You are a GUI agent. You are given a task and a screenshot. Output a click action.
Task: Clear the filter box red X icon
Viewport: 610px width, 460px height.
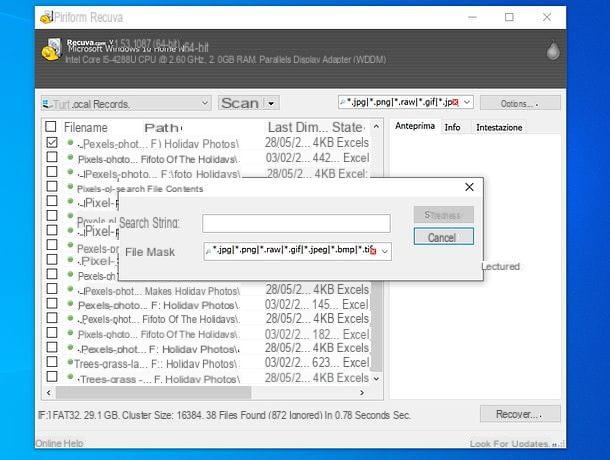coord(456,103)
